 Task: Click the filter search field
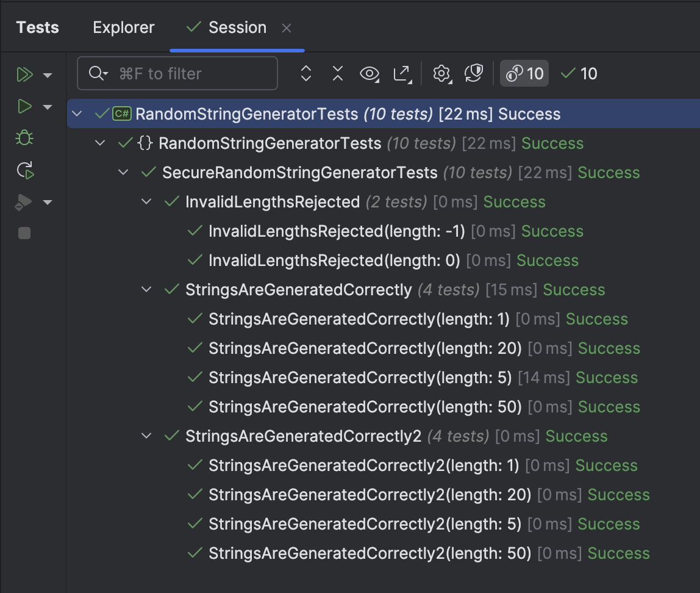click(177, 73)
